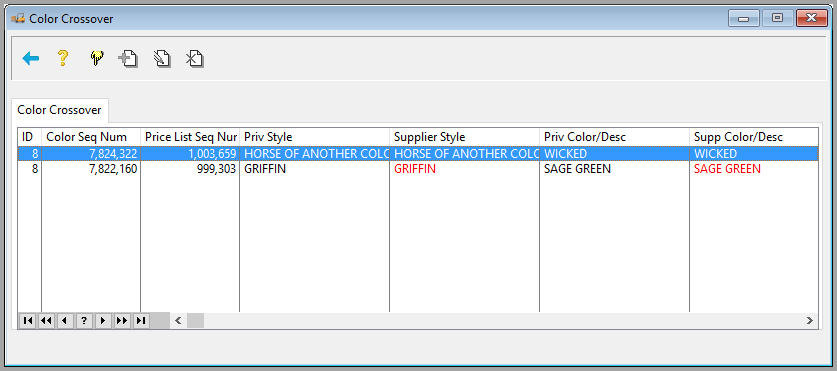Click the red SAGE GREEN Supp Color cell

coord(753,169)
